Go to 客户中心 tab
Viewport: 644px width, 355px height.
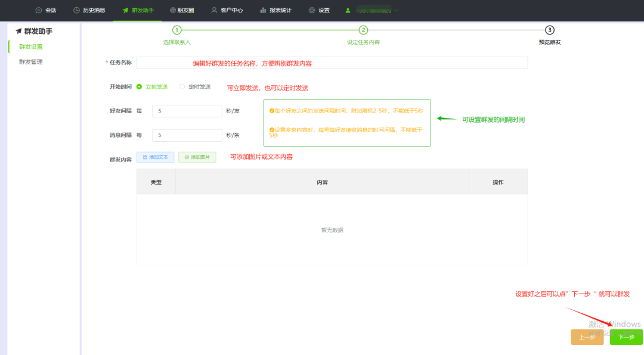pyautogui.click(x=227, y=10)
